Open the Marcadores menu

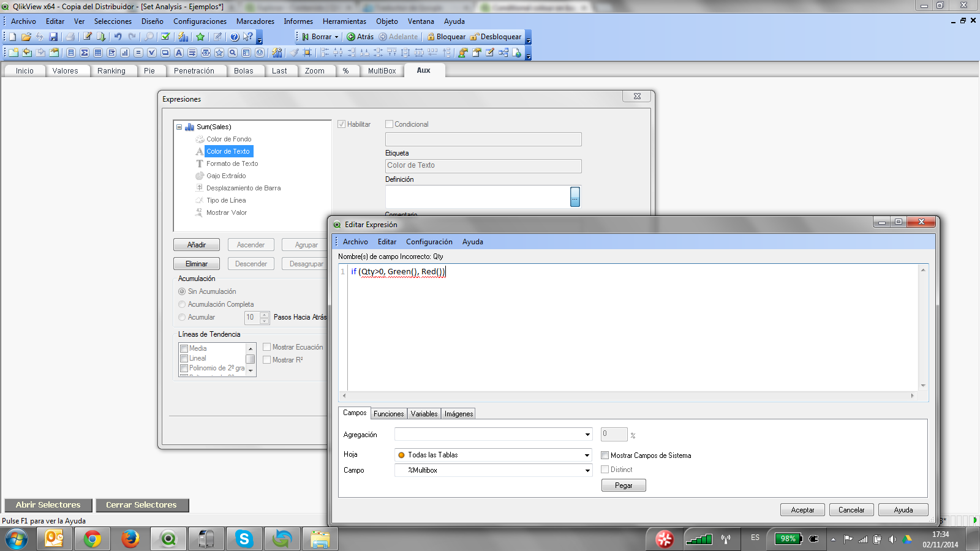pyautogui.click(x=255, y=21)
